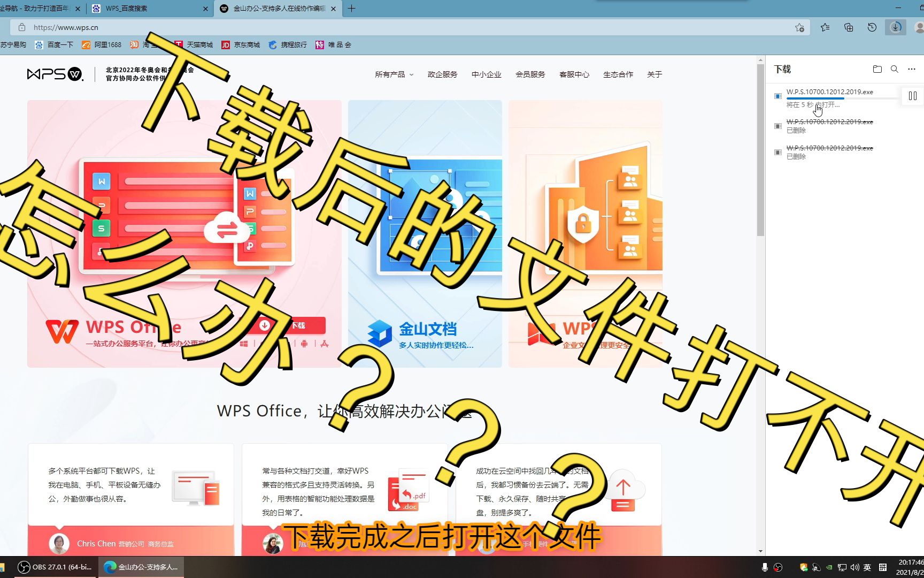This screenshot has height=578, width=924.
Task: Click the pdf doc conversion illustration
Action: tap(407, 490)
